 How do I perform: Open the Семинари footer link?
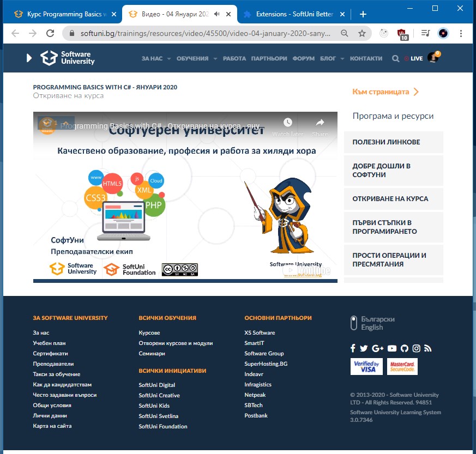pyautogui.click(x=152, y=353)
